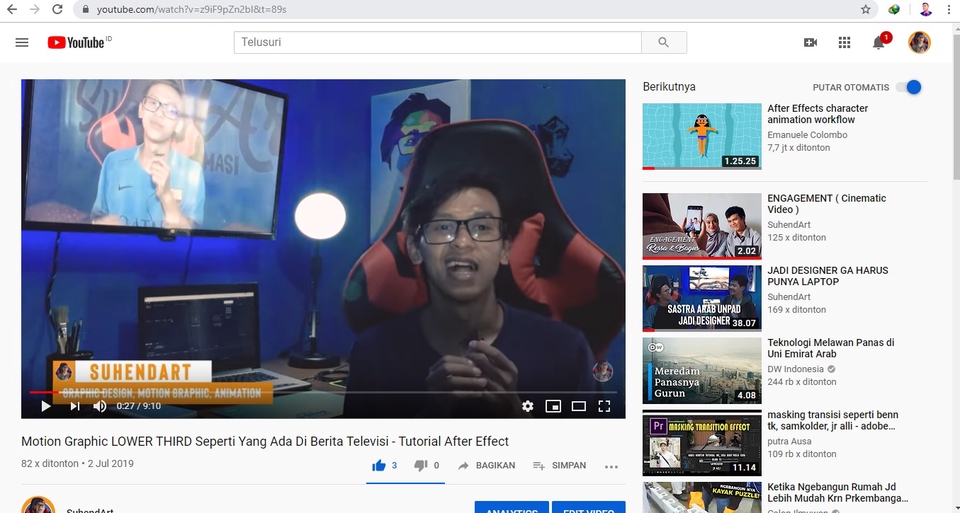Enter full screen mode
This screenshot has width=960, height=513.
click(x=604, y=406)
